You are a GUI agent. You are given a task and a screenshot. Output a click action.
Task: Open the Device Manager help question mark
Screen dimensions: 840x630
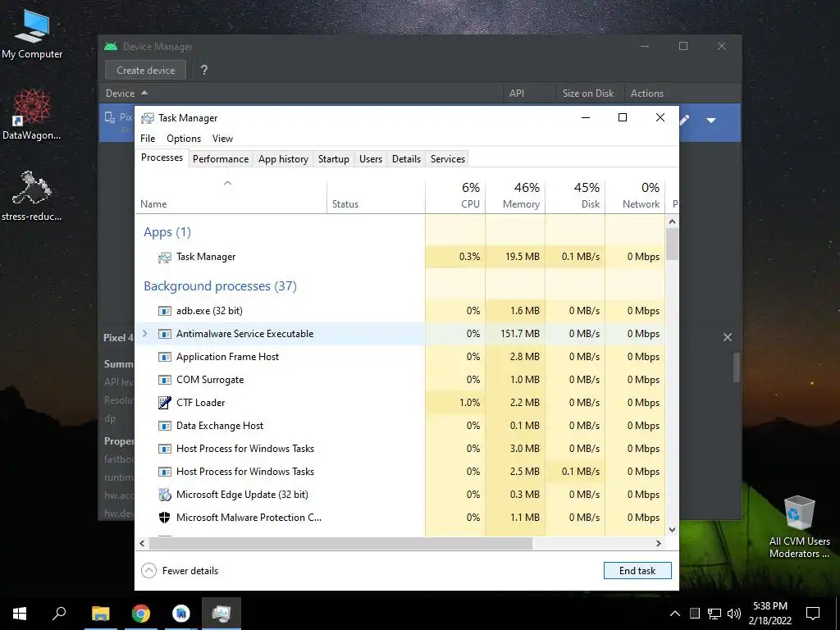[x=203, y=71]
